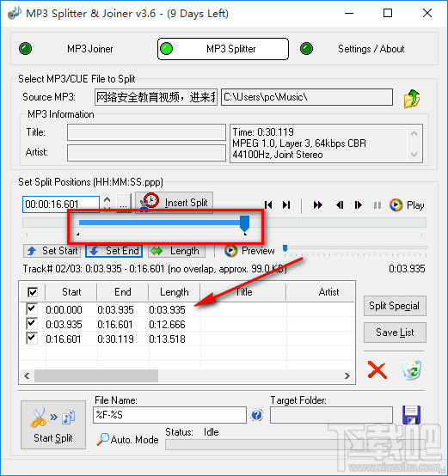Viewport: 448px width, 476px height.
Task: Click the Play button
Action: 407,205
